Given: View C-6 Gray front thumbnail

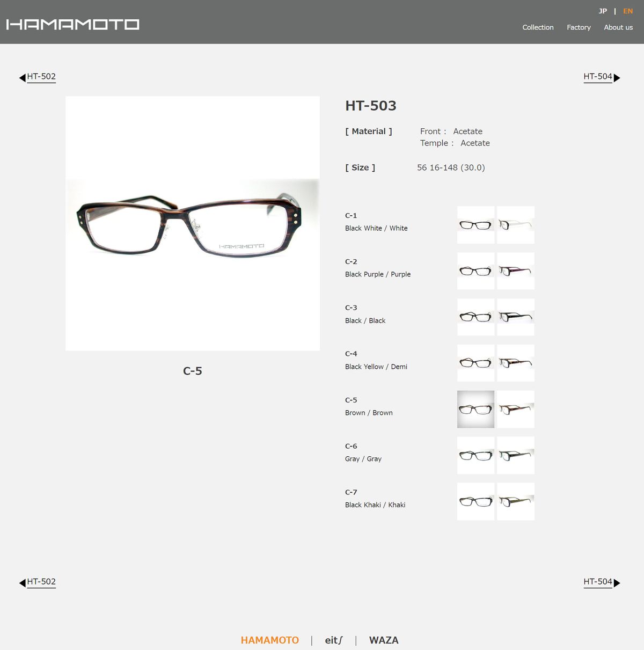Looking at the screenshot, I should 475,456.
